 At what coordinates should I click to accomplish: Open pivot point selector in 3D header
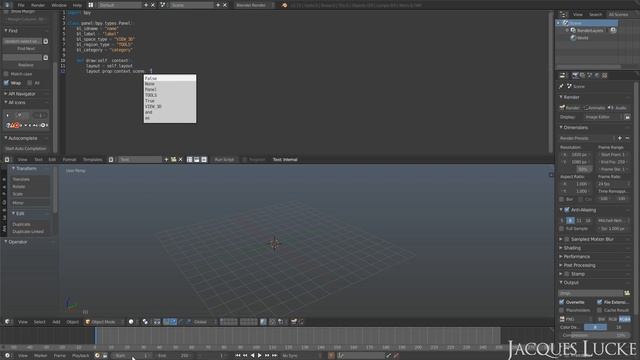click(x=145, y=322)
